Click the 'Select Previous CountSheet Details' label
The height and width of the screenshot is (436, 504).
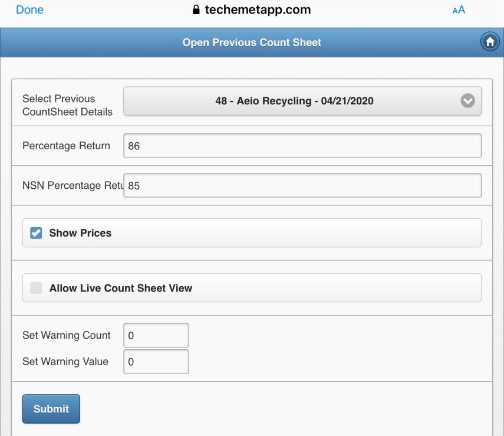click(x=67, y=105)
